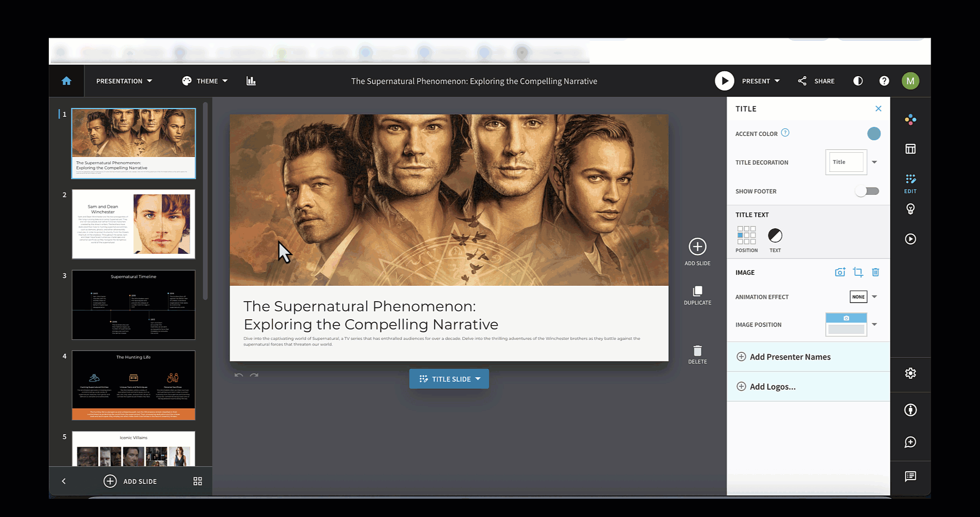980x517 pixels.
Task: Select the Supernatural Timeline slide
Action: coord(134,305)
